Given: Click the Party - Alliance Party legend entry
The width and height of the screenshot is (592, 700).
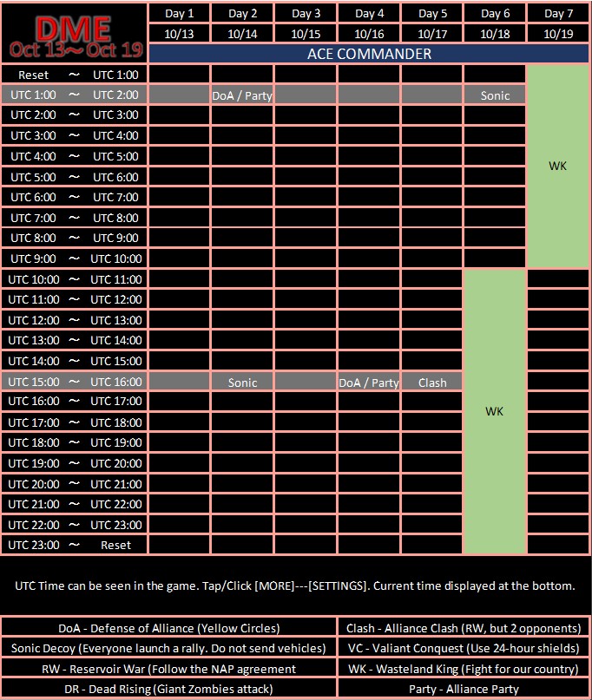Looking at the screenshot, I should (464, 689).
